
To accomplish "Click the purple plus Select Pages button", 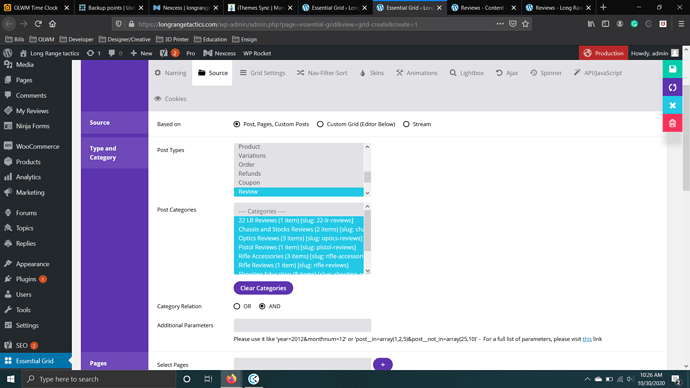I will coord(383,365).
